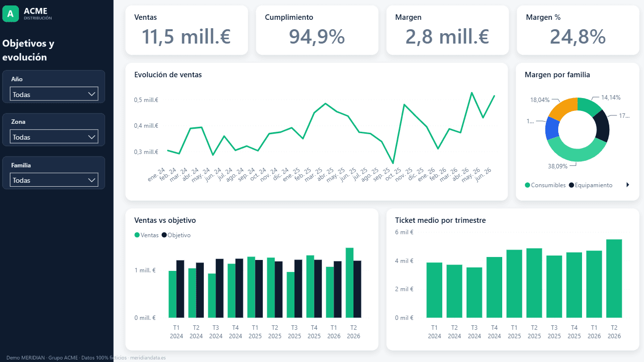
Task: Click the 6 mil € axis label
Action: [404, 232]
